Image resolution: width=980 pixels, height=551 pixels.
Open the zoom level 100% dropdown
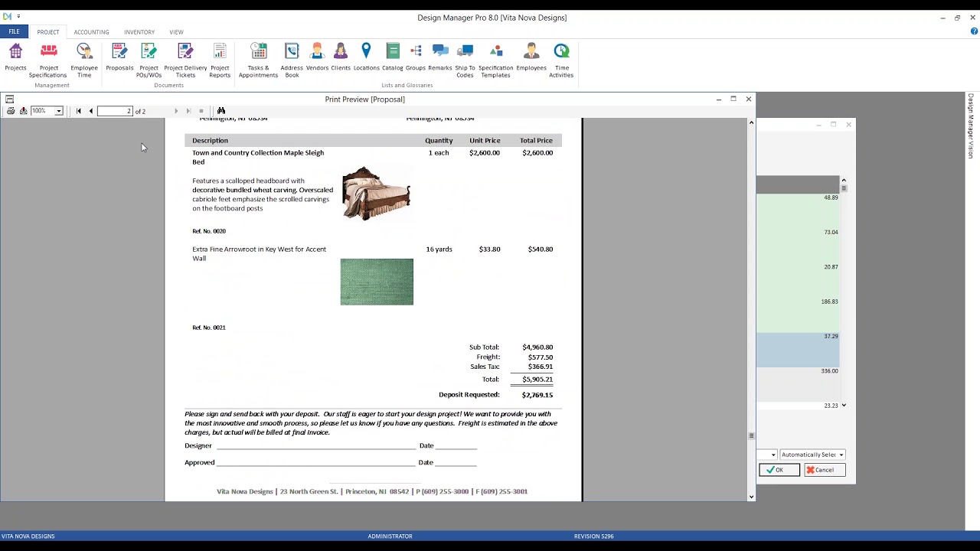click(58, 111)
